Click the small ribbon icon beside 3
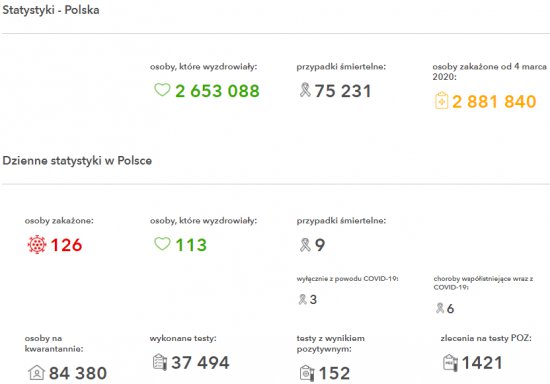The image size is (550, 384). (302, 299)
